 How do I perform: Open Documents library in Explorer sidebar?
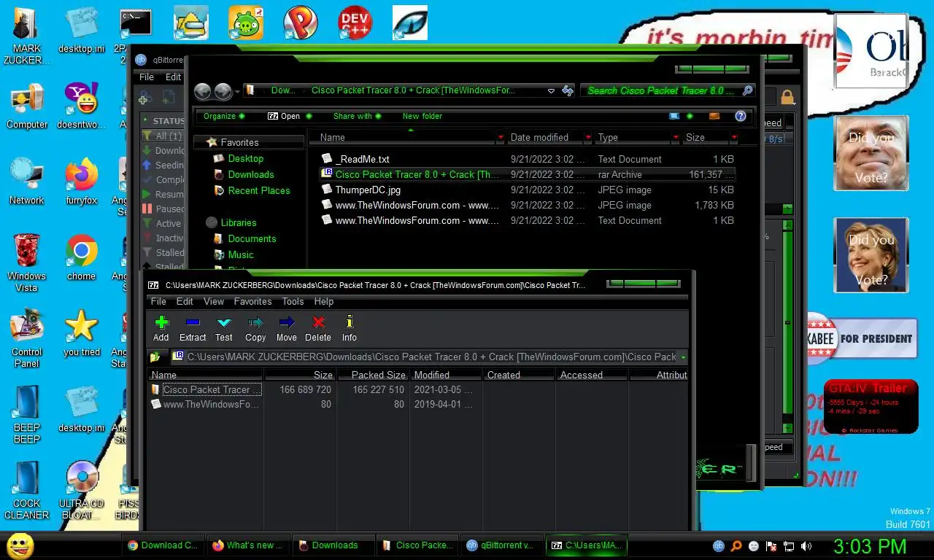tap(252, 238)
